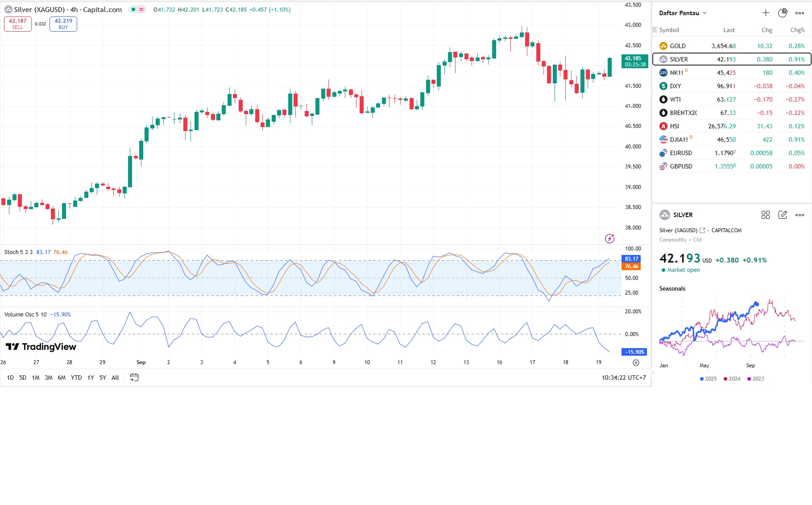Open watchlist three-dots more menu

click(x=800, y=13)
